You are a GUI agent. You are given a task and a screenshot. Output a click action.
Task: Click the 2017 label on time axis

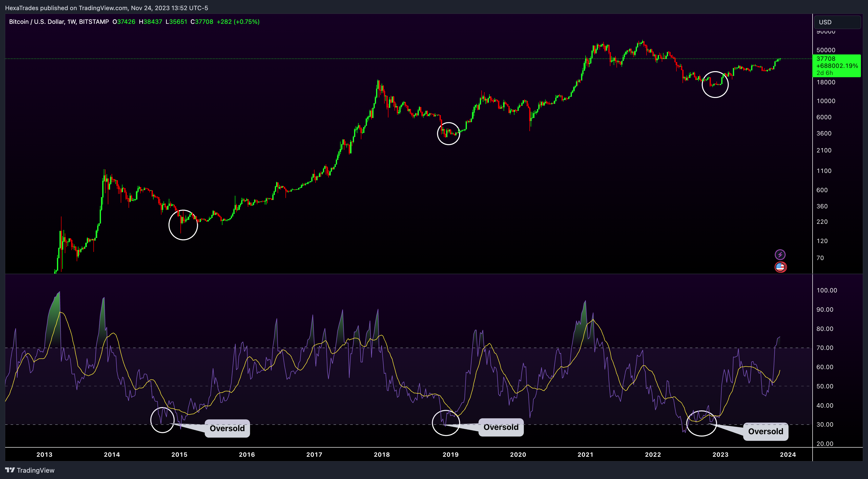314,454
